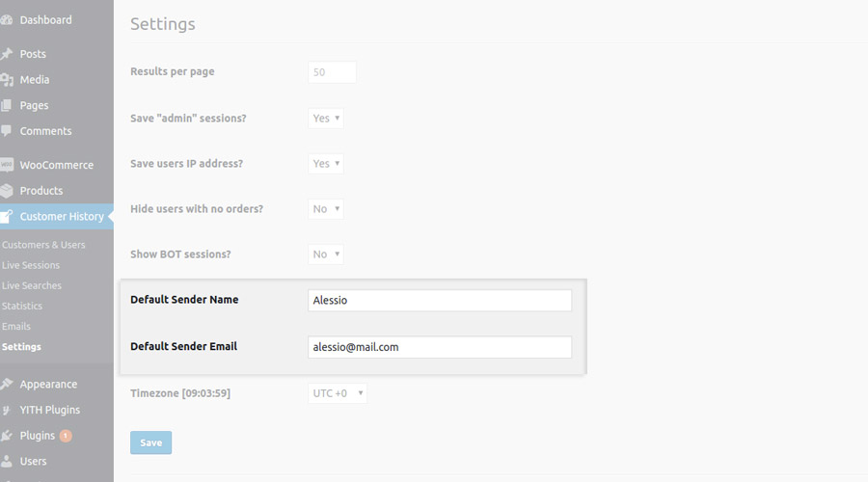Go to the Statistics submenu item
Viewport: 868px width, 482px height.
tap(22, 306)
